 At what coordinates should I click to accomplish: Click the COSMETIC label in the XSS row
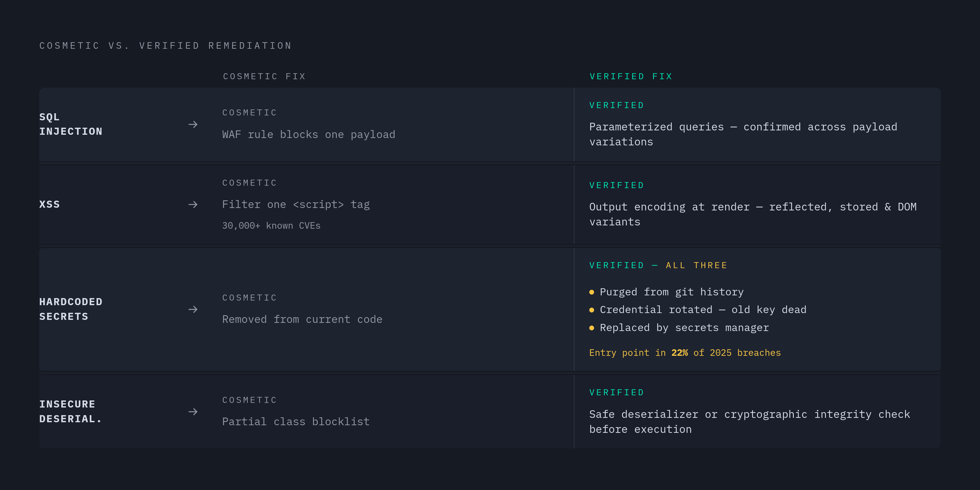249,183
